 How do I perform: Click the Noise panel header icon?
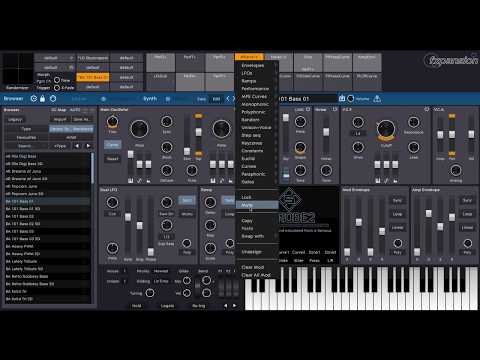coord(335,109)
